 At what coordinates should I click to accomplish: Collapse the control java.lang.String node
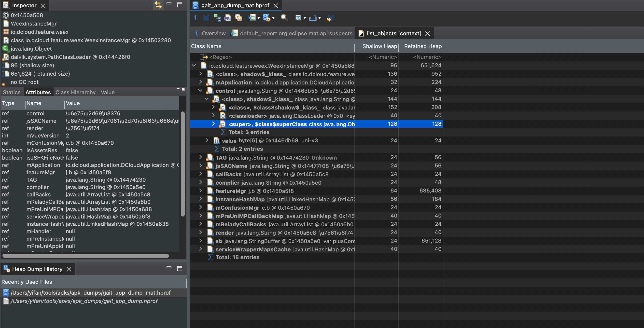(200, 90)
